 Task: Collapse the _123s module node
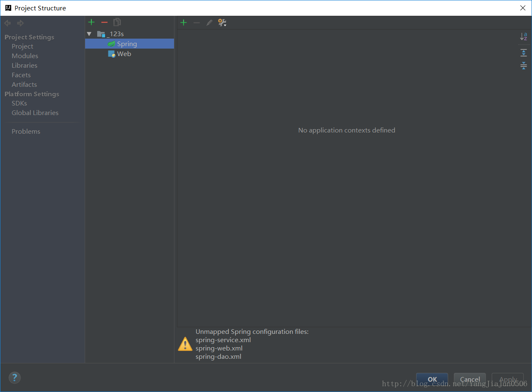click(x=89, y=34)
